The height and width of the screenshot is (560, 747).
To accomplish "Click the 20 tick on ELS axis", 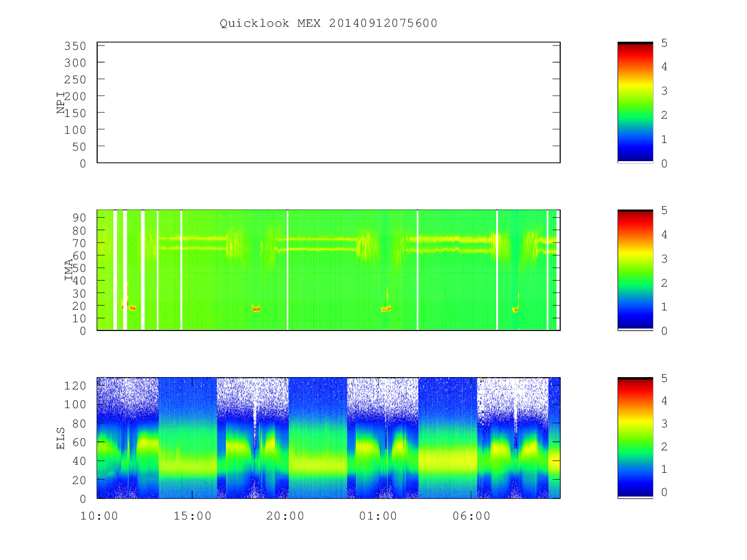I will point(78,480).
